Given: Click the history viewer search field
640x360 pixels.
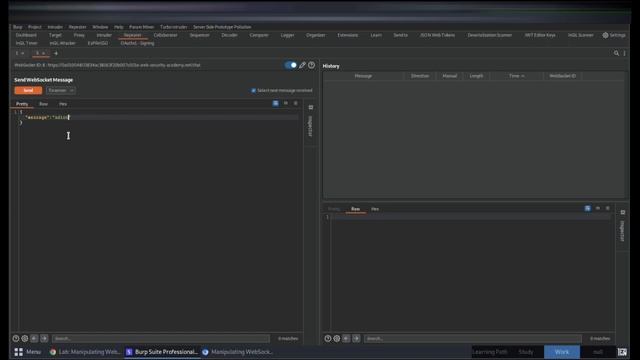Looking at the screenshot, I should click(x=473, y=338).
